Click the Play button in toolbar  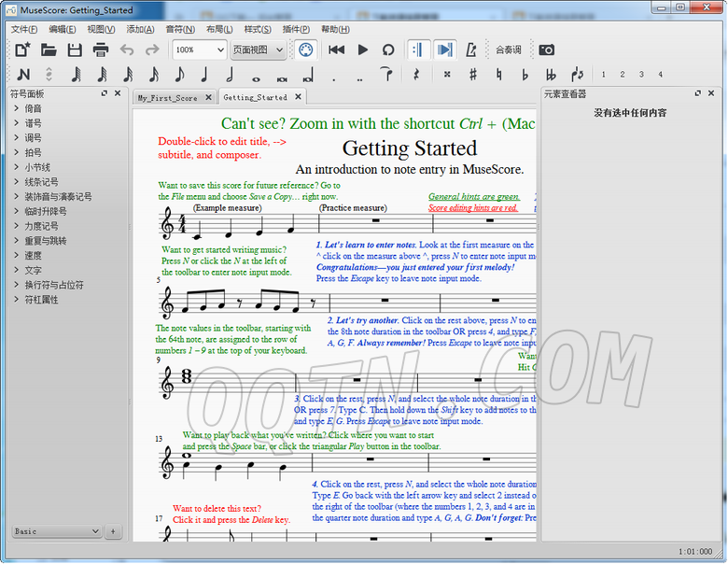[363, 49]
